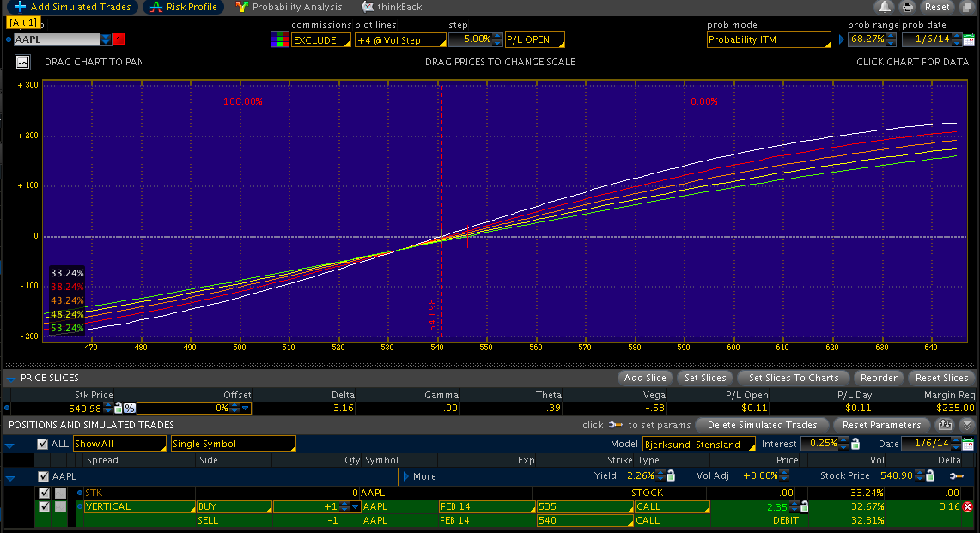The height and width of the screenshot is (533, 980).
Task: Toggle the ALL positions checkbox
Action: click(42, 445)
